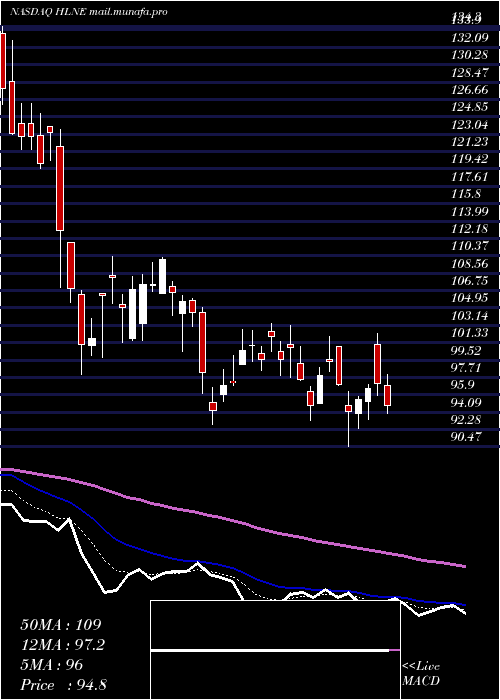500x700 pixels.
Task: Click the 124.85 price axis label
Action: pyautogui.click(x=470, y=108)
